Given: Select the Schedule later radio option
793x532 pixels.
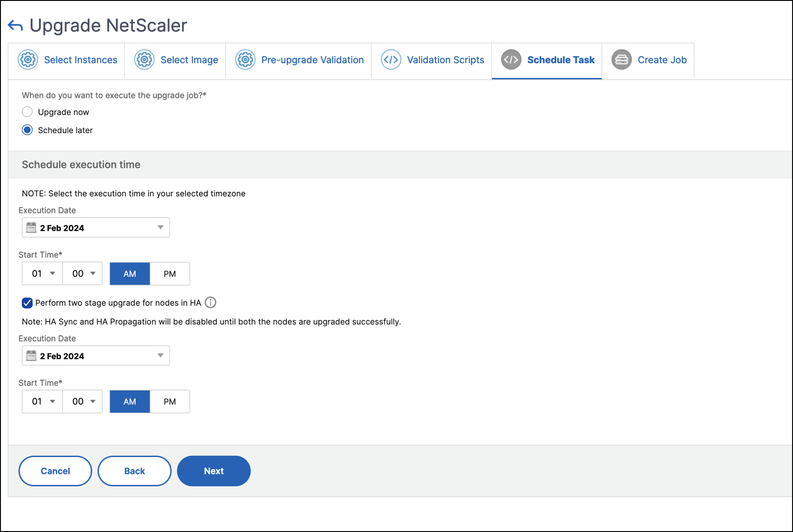Looking at the screenshot, I should coord(27,130).
